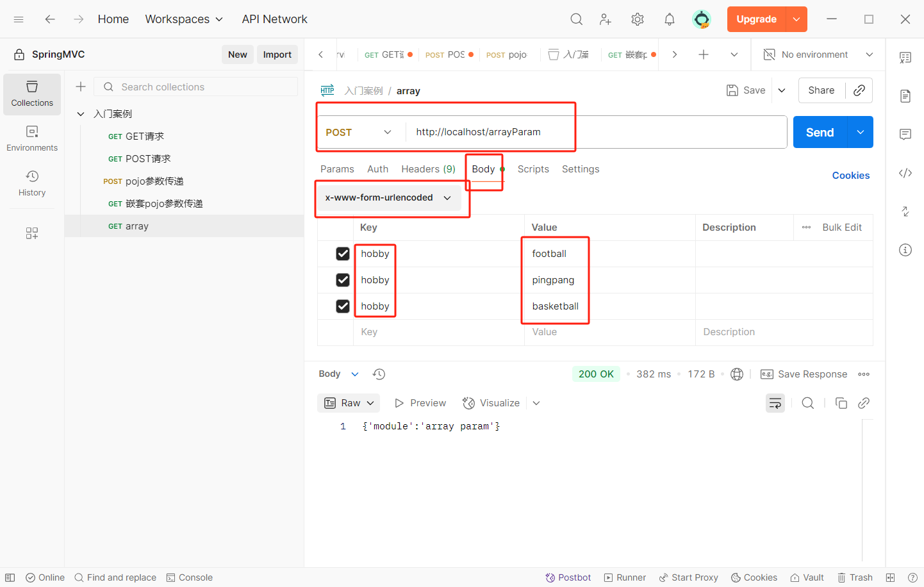The height and width of the screenshot is (587, 924).
Task: Click the configure workspace sidebar grid icon
Action: 32,233
